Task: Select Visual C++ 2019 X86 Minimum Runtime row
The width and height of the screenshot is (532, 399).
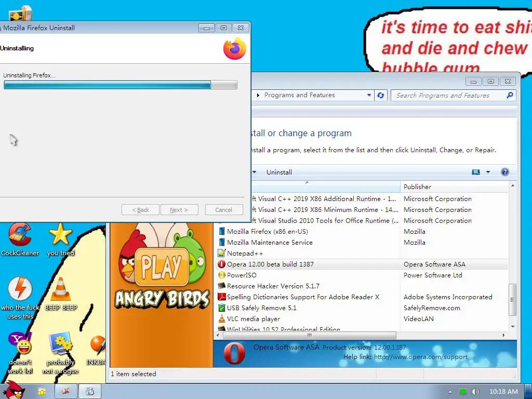Action: pos(380,210)
